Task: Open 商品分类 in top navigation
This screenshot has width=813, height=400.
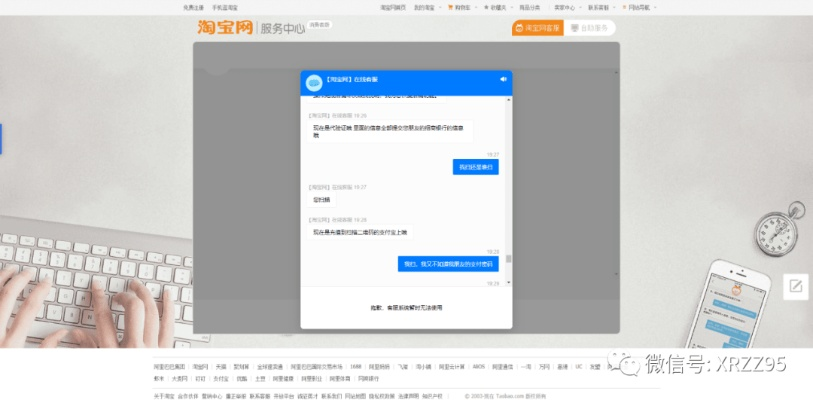Action: 529,8
